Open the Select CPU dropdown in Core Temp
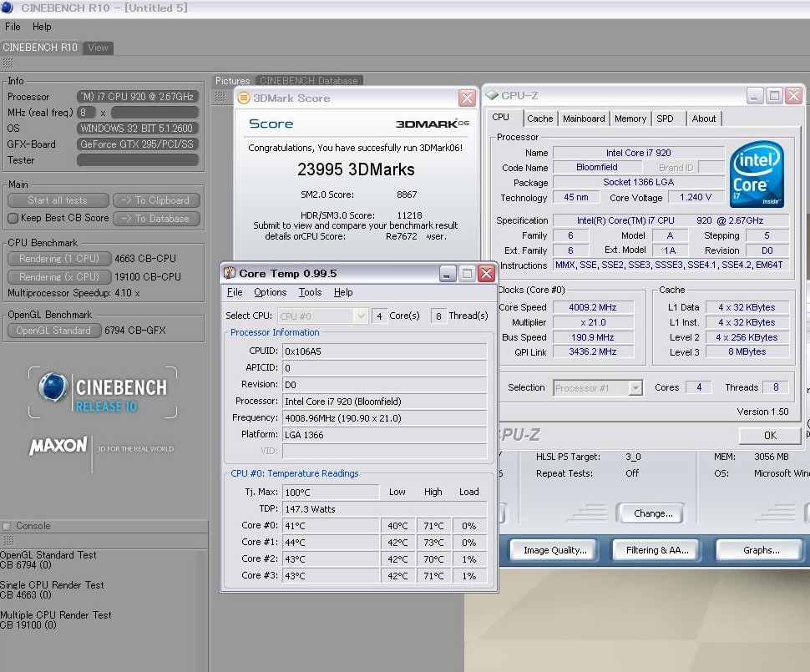The image size is (810, 672). (361, 316)
